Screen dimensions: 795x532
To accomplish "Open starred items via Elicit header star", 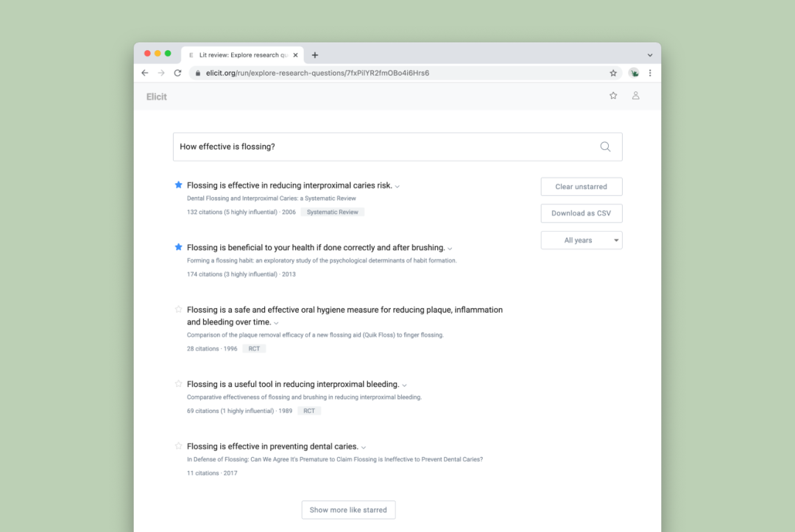I will tap(613, 95).
